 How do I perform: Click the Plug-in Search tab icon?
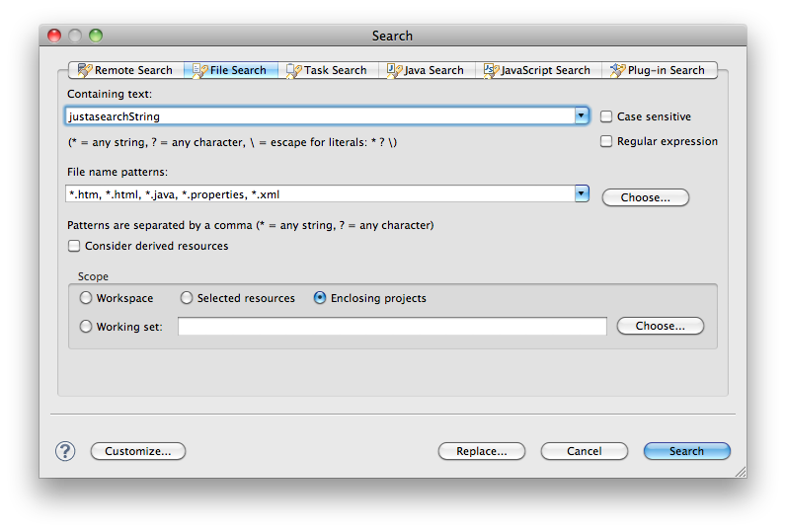pos(618,70)
